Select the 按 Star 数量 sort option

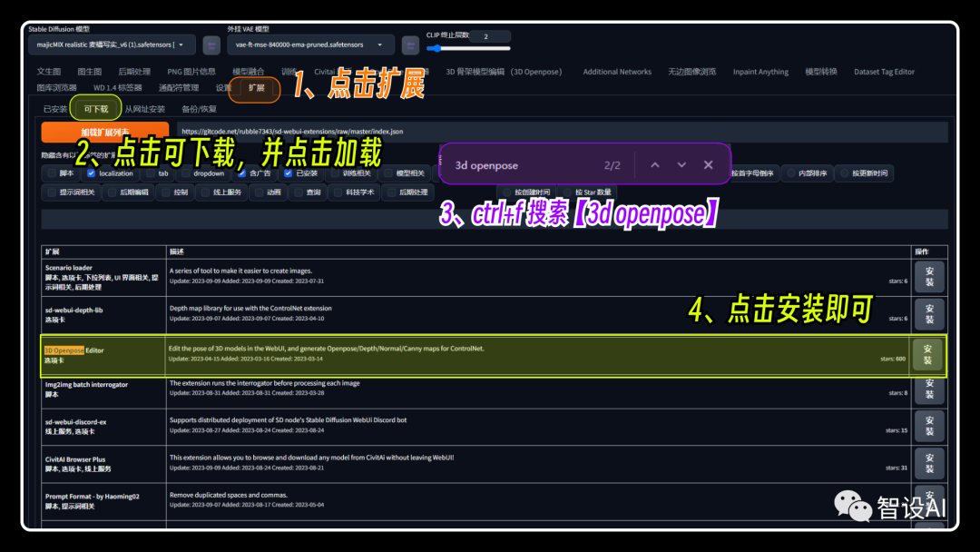tap(587, 192)
